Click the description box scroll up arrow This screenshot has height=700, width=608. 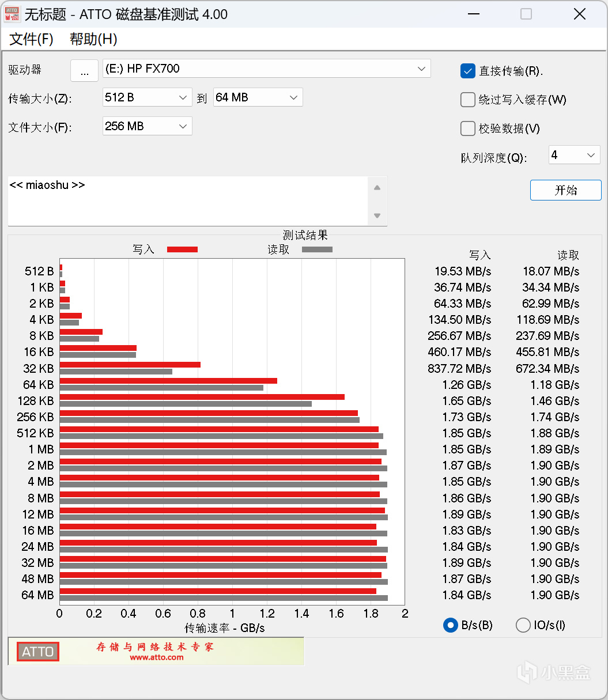(x=377, y=187)
